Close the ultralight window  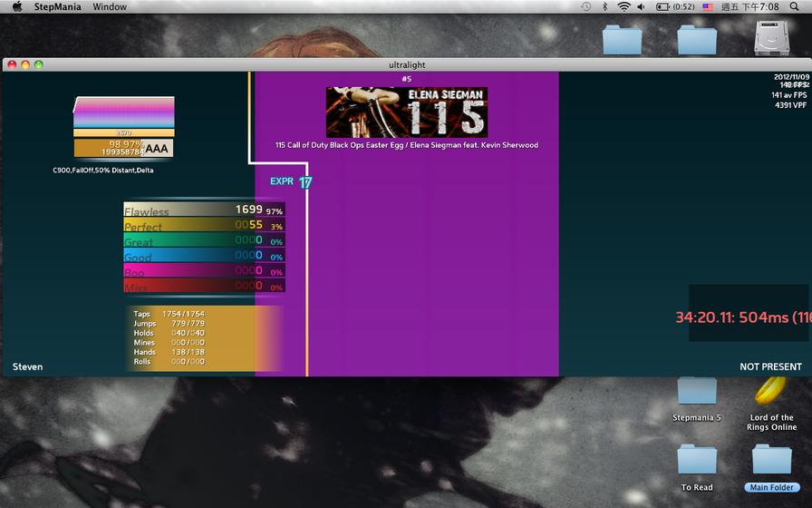pyautogui.click(x=12, y=64)
